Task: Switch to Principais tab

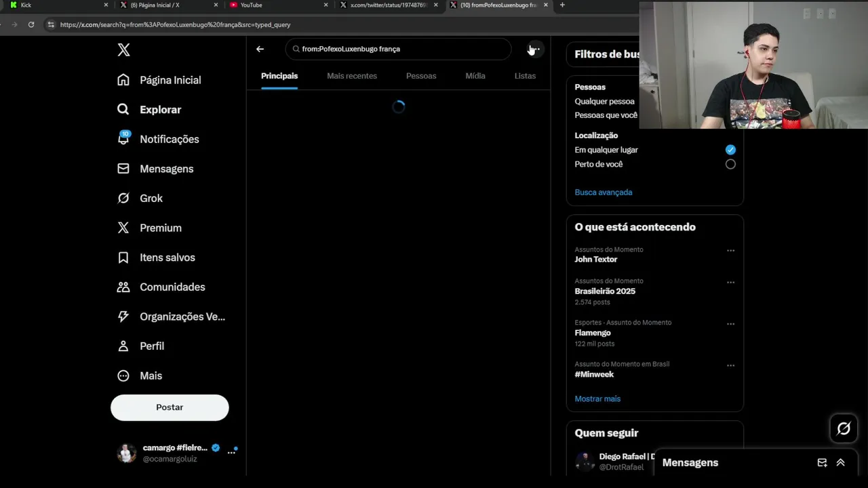Action: click(279, 76)
